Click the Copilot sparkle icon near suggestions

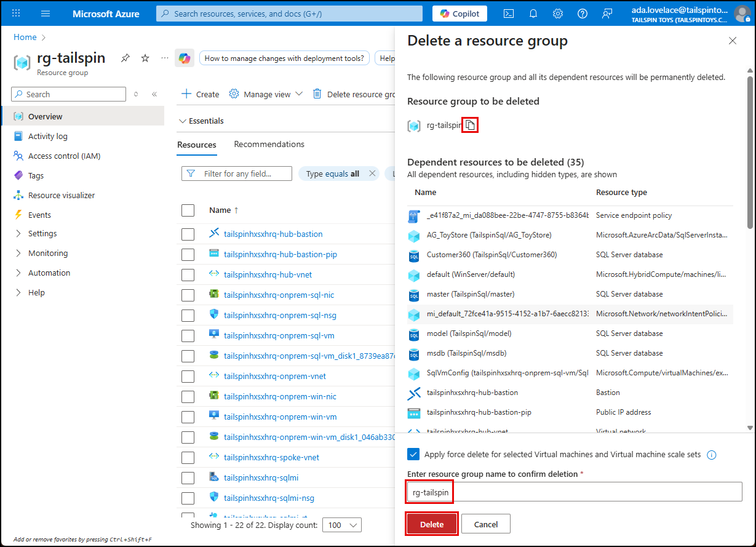coord(184,58)
